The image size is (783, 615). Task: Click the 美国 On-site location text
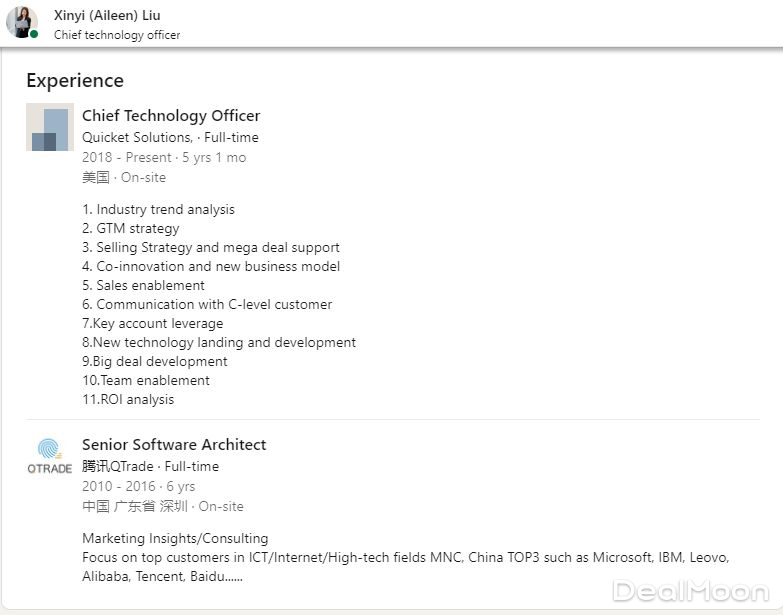pos(124,177)
